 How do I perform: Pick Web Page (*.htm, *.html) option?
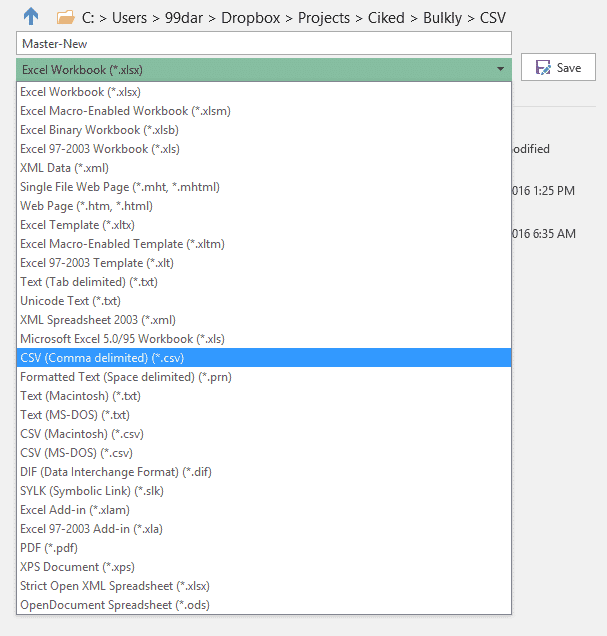[x=264, y=206]
